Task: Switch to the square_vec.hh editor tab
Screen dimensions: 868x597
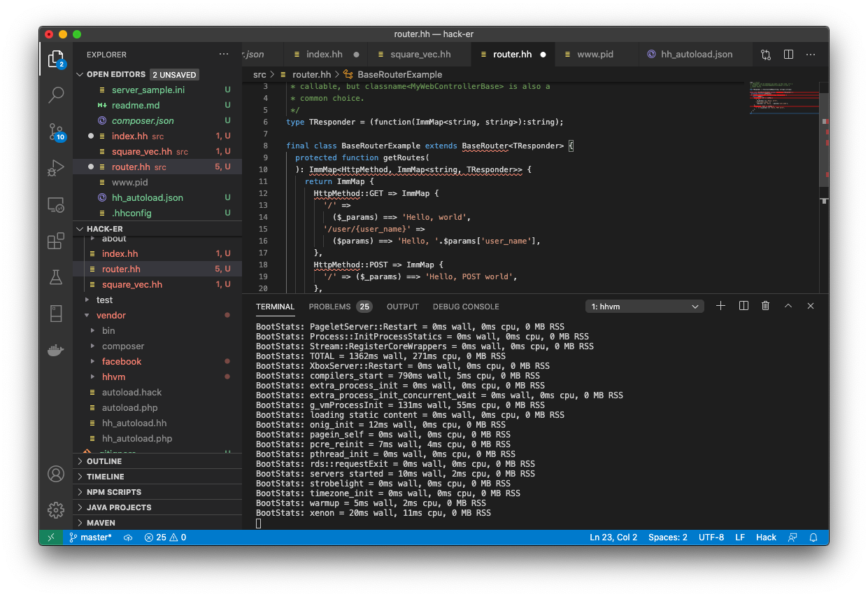Action: 420,55
